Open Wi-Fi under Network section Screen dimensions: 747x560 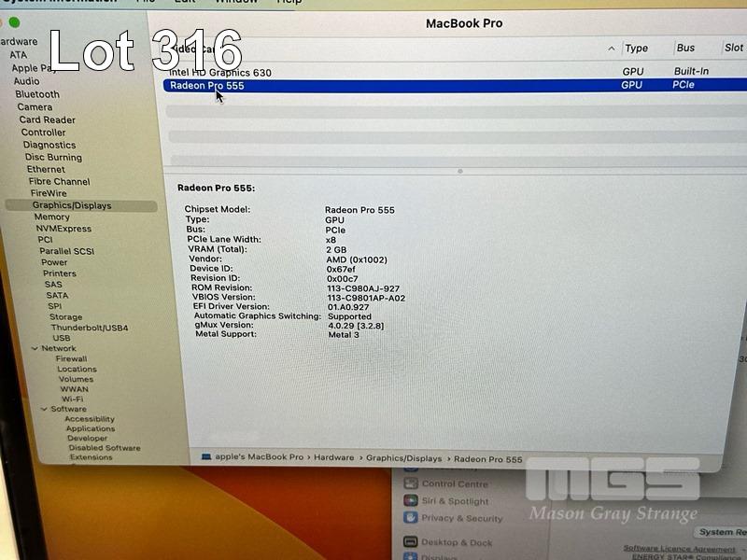tap(73, 399)
